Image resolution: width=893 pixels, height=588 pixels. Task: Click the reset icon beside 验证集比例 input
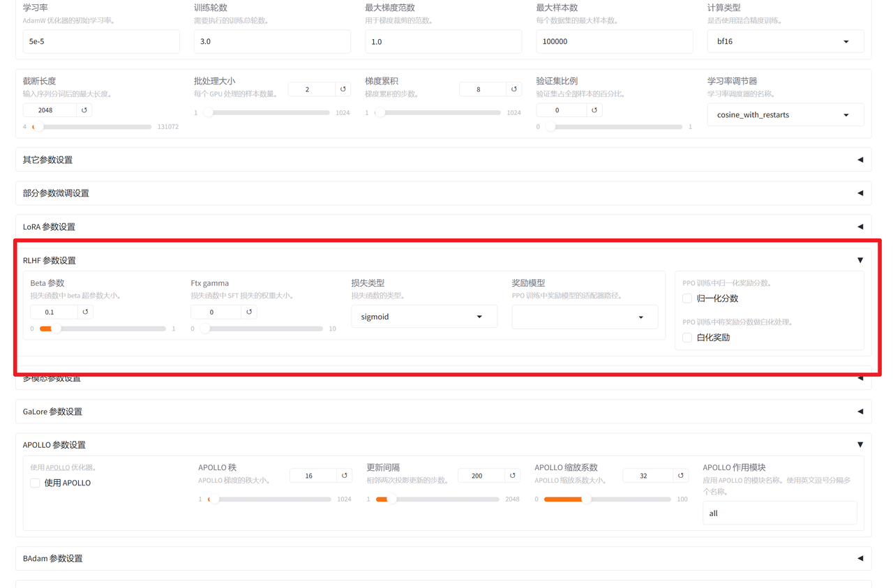(594, 110)
